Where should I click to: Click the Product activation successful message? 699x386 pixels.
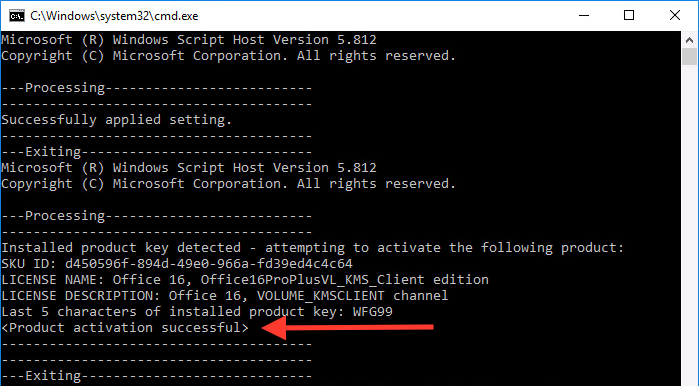tap(125, 328)
